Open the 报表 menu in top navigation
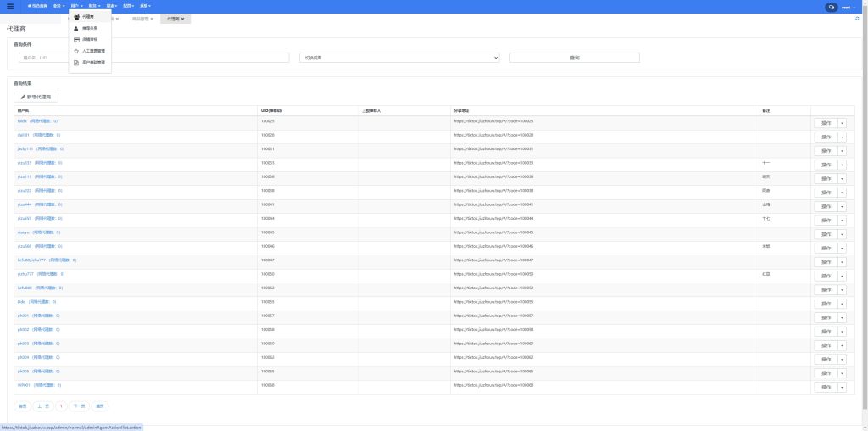 tap(111, 6)
